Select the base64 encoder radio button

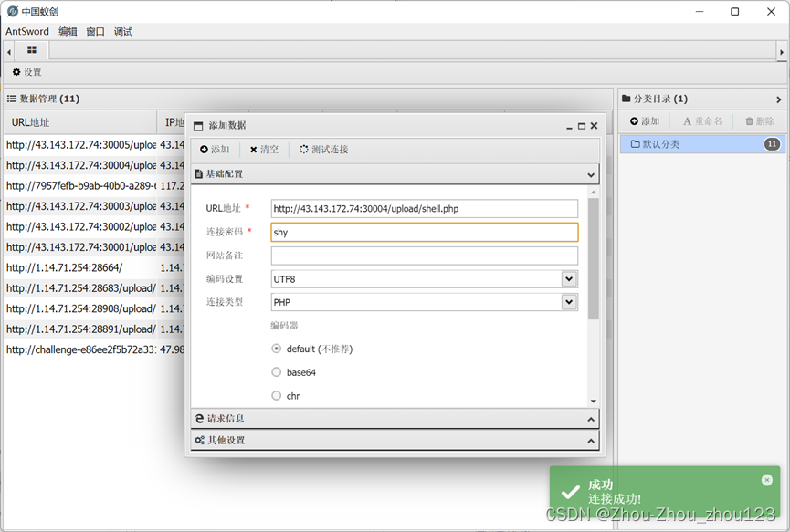276,372
